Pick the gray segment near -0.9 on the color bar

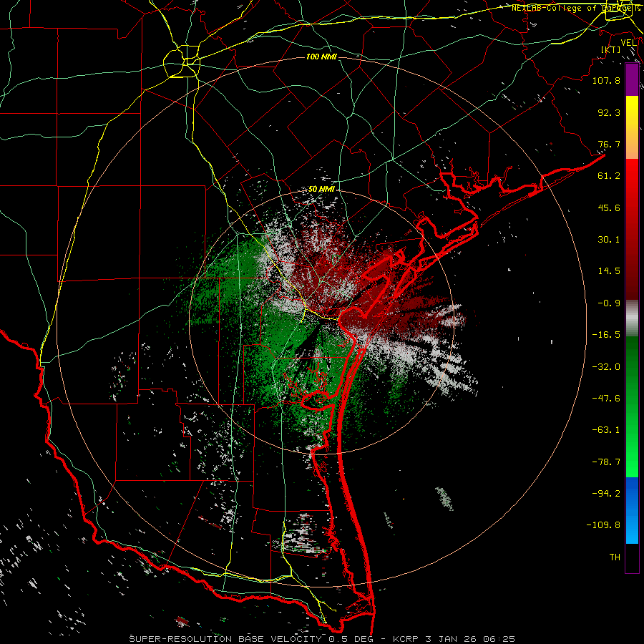pyautogui.click(x=632, y=318)
